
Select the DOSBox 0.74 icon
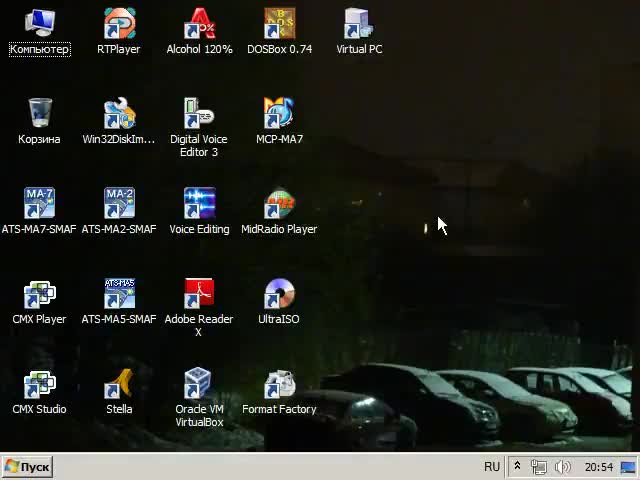click(279, 25)
